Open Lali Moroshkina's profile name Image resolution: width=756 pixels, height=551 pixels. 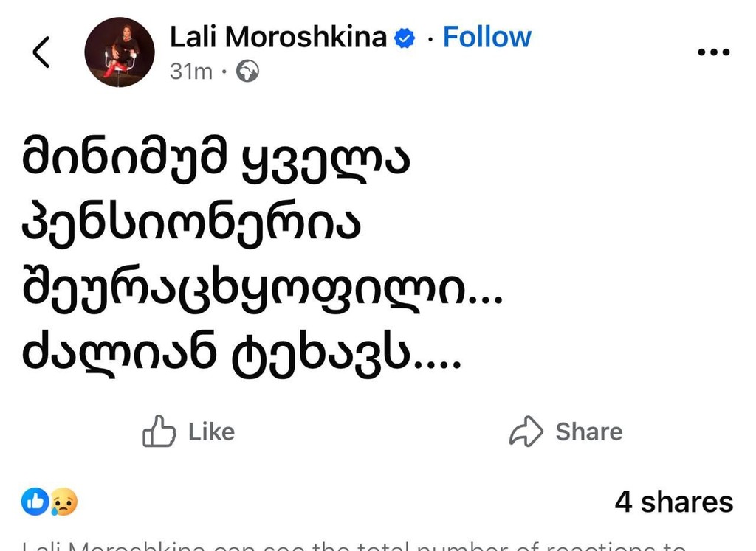click(278, 35)
